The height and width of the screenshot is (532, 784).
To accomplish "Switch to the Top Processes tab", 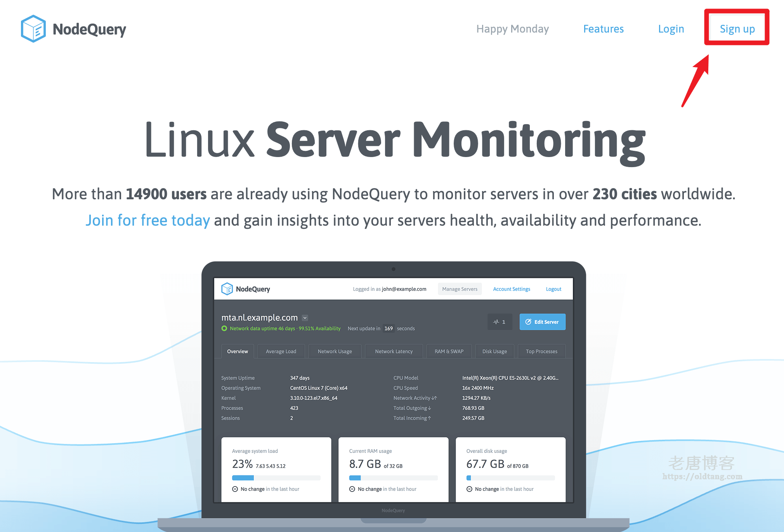I will click(541, 351).
